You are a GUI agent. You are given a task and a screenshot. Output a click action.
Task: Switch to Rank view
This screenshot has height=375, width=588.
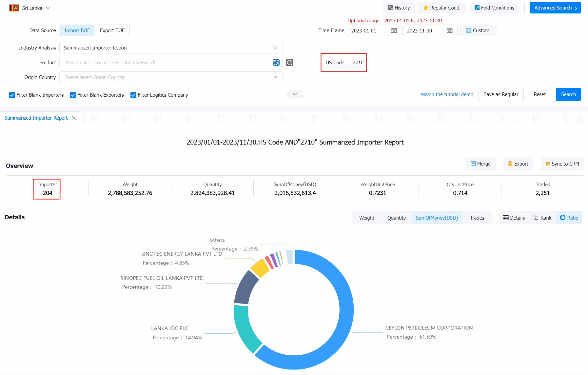(x=542, y=218)
